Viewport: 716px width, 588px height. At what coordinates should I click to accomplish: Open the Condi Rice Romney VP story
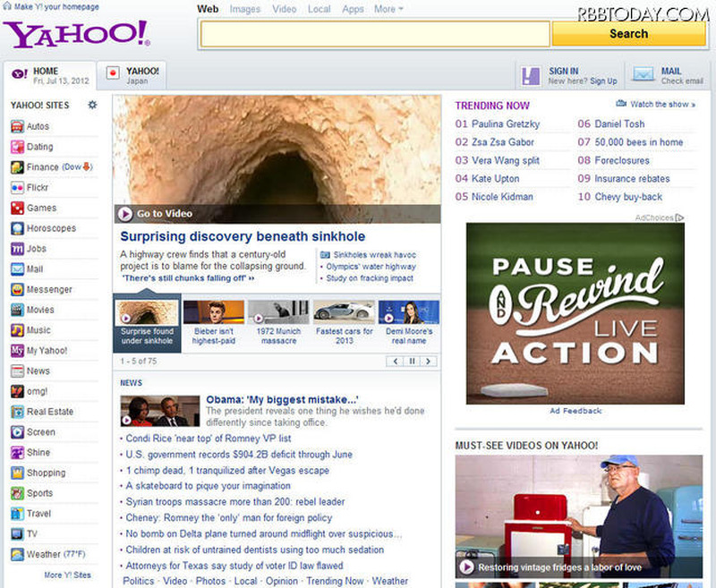point(208,439)
